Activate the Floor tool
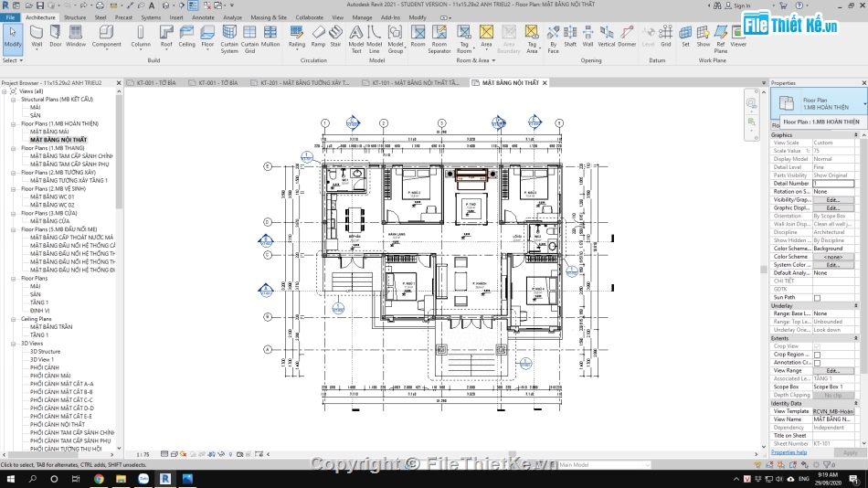Viewport: 868px width, 488px height. (x=207, y=37)
